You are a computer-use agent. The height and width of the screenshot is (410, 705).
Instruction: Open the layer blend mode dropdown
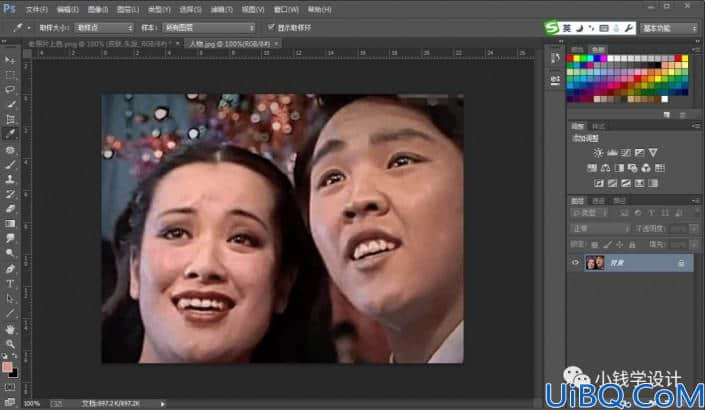(601, 228)
